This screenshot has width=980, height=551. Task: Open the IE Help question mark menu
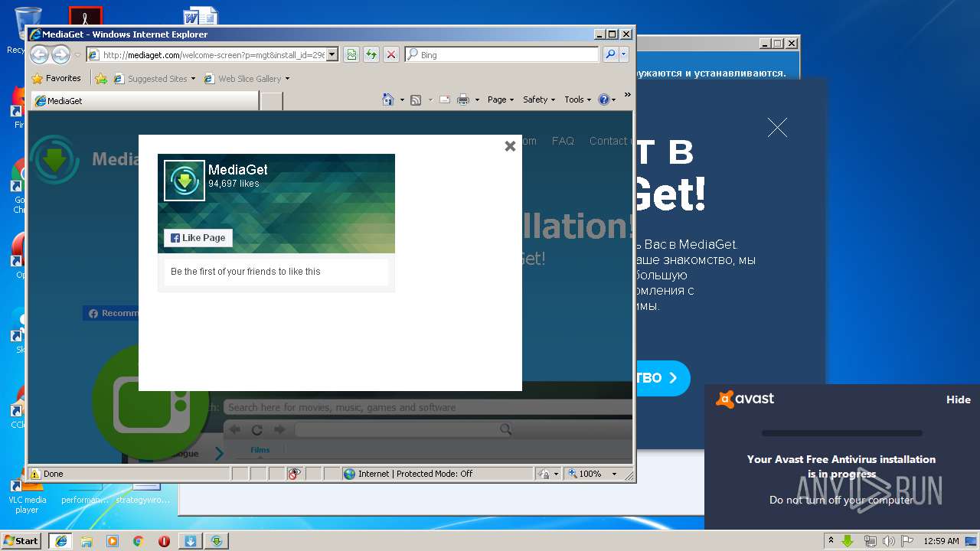click(x=606, y=99)
